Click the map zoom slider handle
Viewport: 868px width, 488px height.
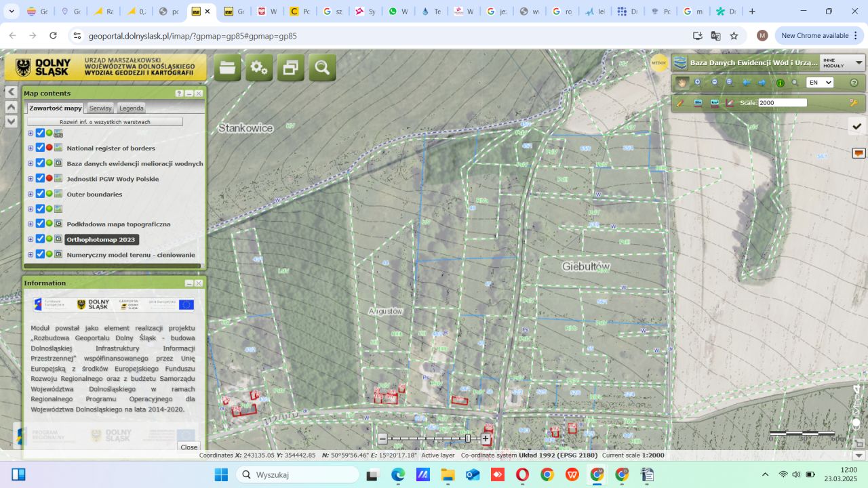(x=467, y=439)
